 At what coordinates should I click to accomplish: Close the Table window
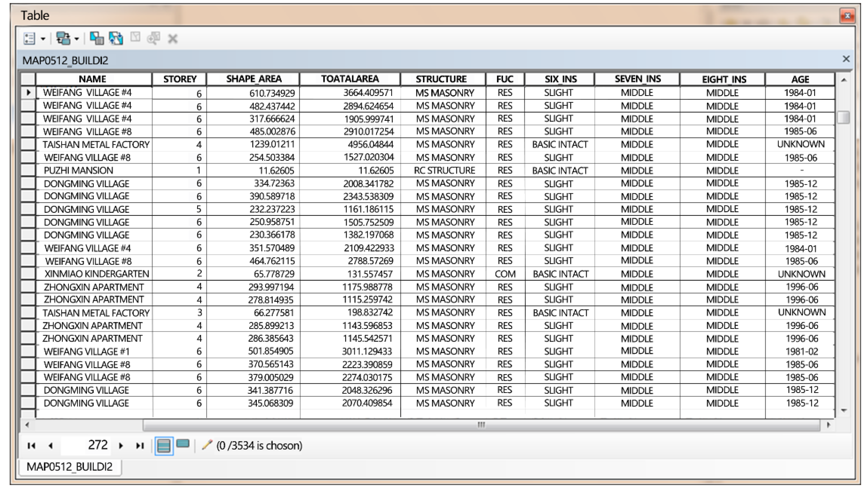(847, 16)
